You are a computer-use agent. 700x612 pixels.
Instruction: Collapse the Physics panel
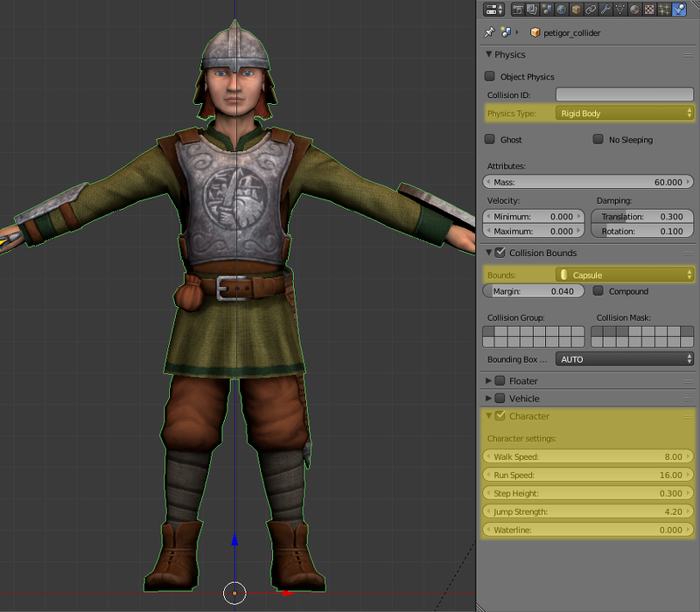[x=489, y=54]
